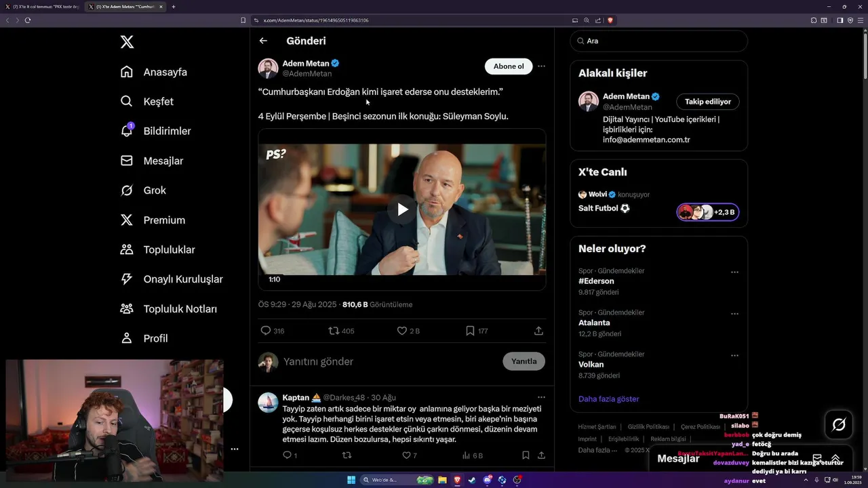Open more options for Atalanta trend
The height and width of the screenshot is (488, 868).
[x=734, y=314]
